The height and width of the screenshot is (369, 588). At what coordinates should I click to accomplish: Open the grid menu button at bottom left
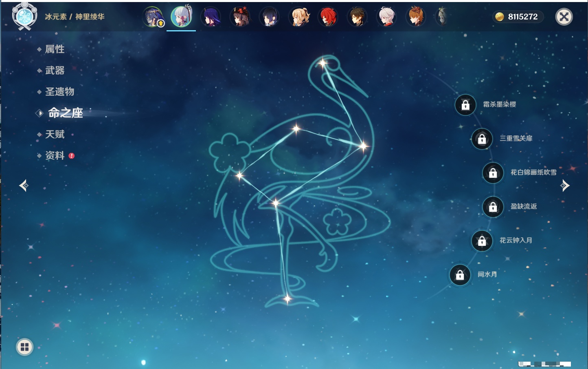point(24,347)
